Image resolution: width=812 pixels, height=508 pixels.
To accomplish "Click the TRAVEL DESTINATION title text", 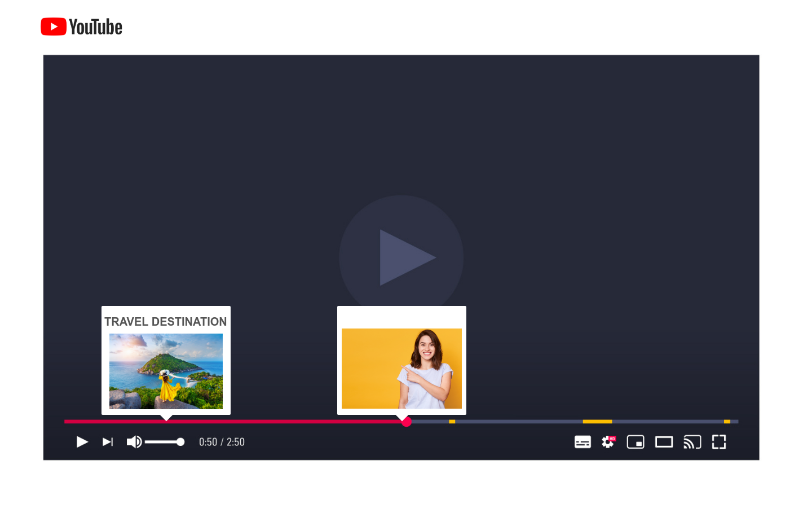I will [x=166, y=322].
